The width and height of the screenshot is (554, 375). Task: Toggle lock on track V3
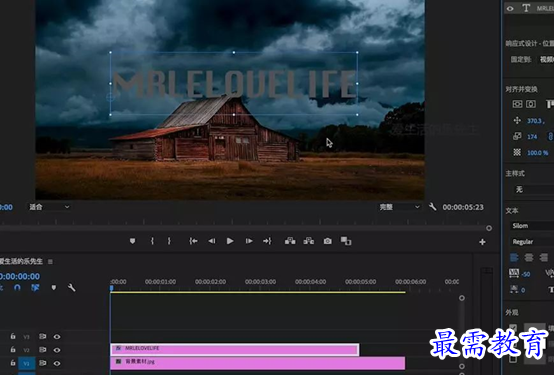point(13,336)
